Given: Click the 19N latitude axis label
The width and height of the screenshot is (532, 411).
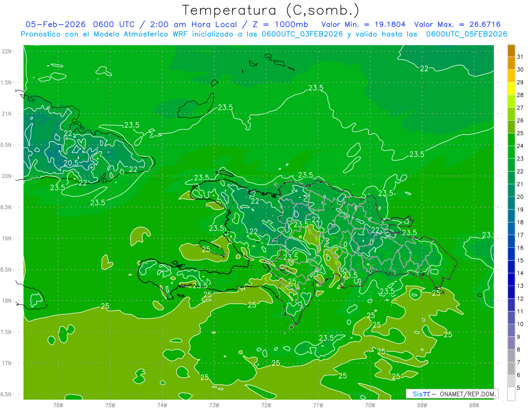Looking at the screenshot, I should (x=8, y=238).
